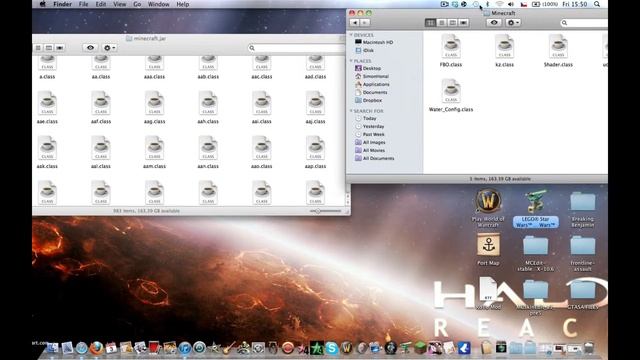This screenshot has height=360, width=640.
Task: Select aae.class in minecraft.jar window
Action: pyautogui.click(x=47, y=107)
